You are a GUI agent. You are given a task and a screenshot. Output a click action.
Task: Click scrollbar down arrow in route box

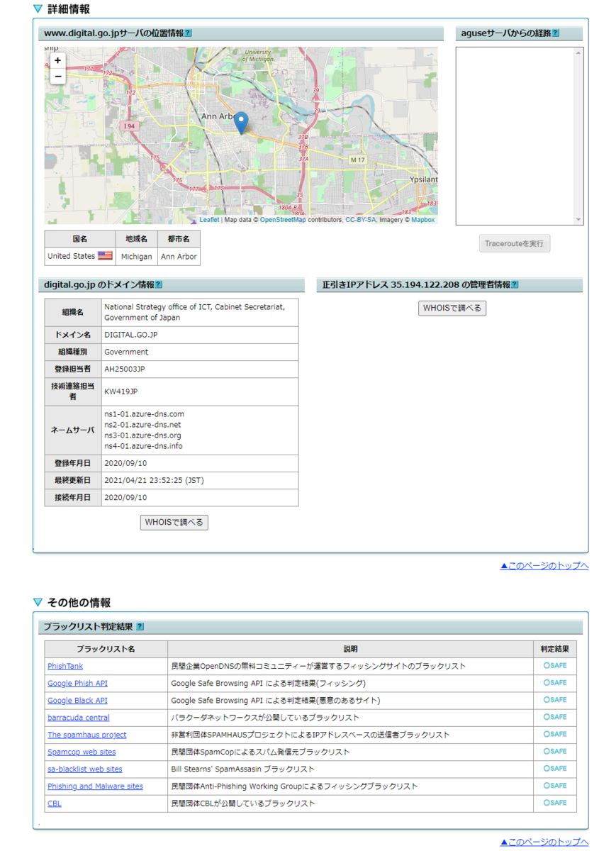coord(579,220)
